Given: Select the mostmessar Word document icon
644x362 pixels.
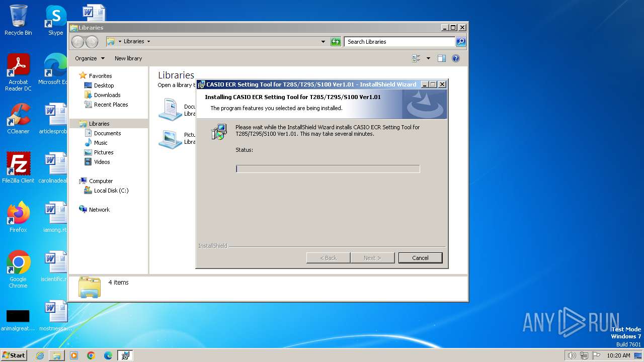Looking at the screenshot, I should point(55,316).
